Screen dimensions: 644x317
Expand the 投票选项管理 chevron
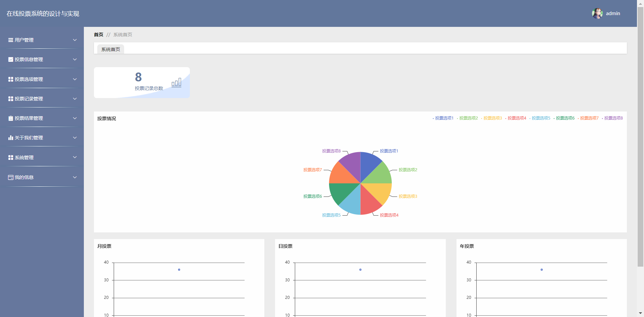(x=75, y=79)
